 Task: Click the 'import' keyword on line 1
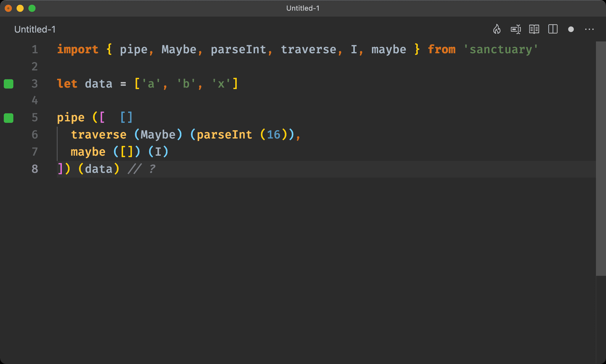[x=78, y=49]
